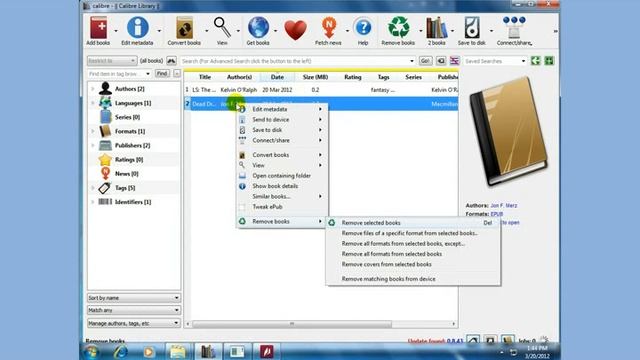Choose Send to device in context menu
The height and width of the screenshot is (360, 640).
(x=282, y=120)
